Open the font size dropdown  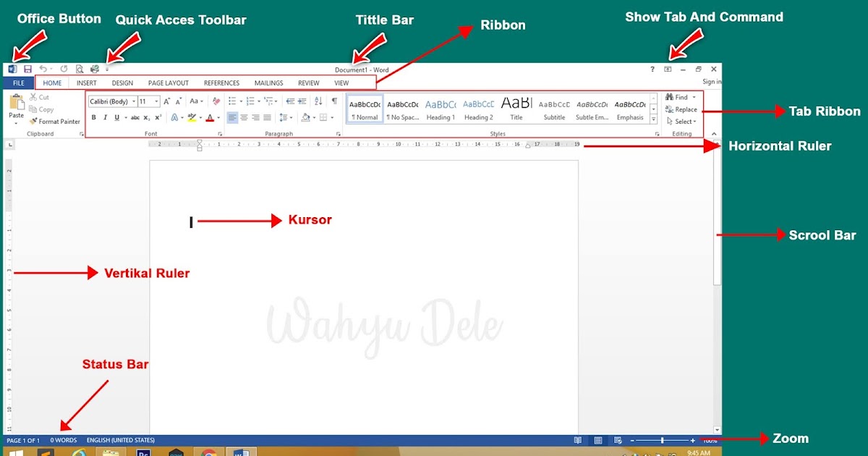click(156, 101)
